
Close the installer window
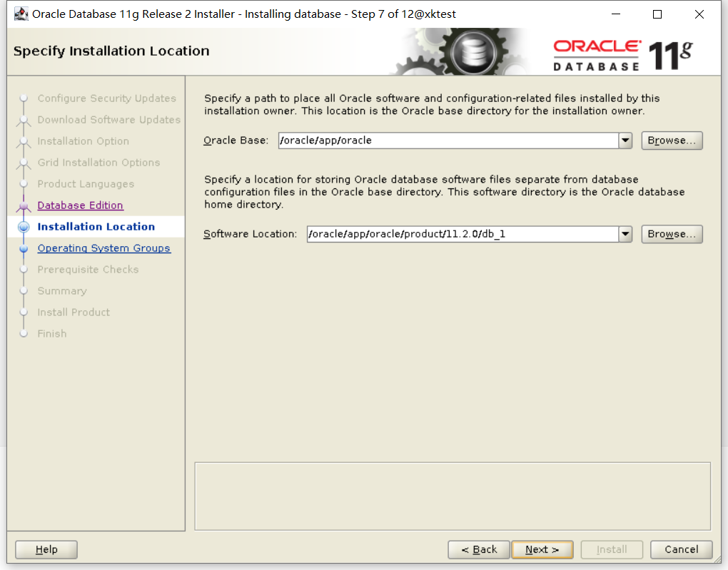click(x=699, y=14)
